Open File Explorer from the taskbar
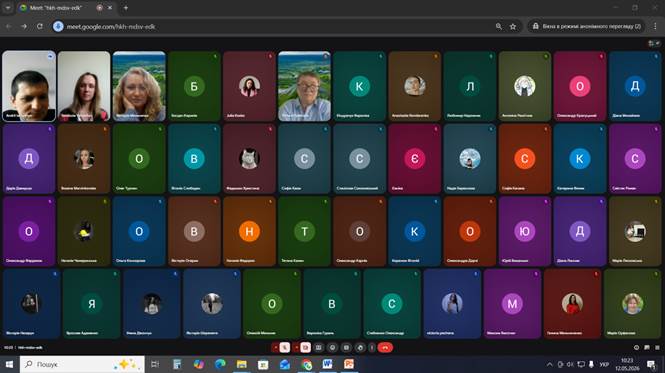Image resolution: width=665 pixels, height=373 pixels. coord(242,364)
